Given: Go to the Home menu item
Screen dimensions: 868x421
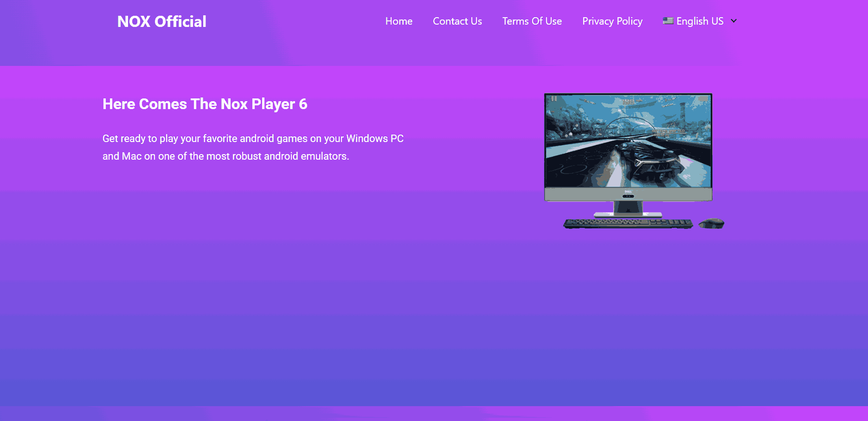Looking at the screenshot, I should [x=399, y=21].
